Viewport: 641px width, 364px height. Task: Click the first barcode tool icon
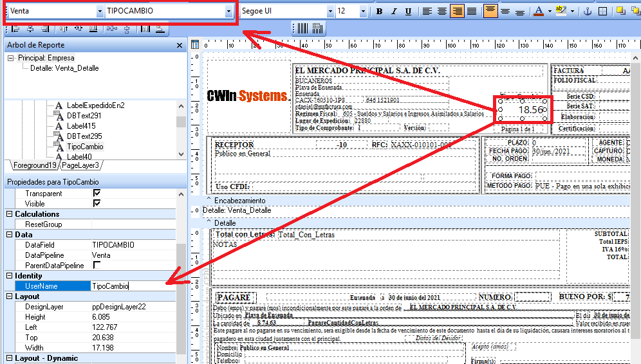303,28
